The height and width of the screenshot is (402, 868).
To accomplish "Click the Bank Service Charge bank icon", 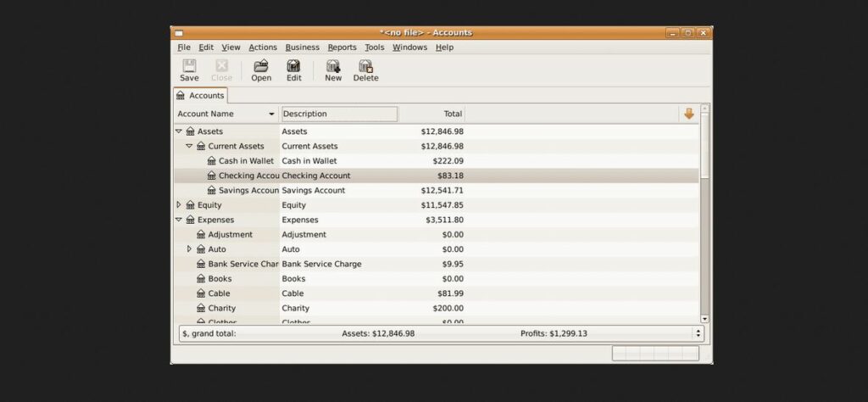I will pyautogui.click(x=201, y=264).
